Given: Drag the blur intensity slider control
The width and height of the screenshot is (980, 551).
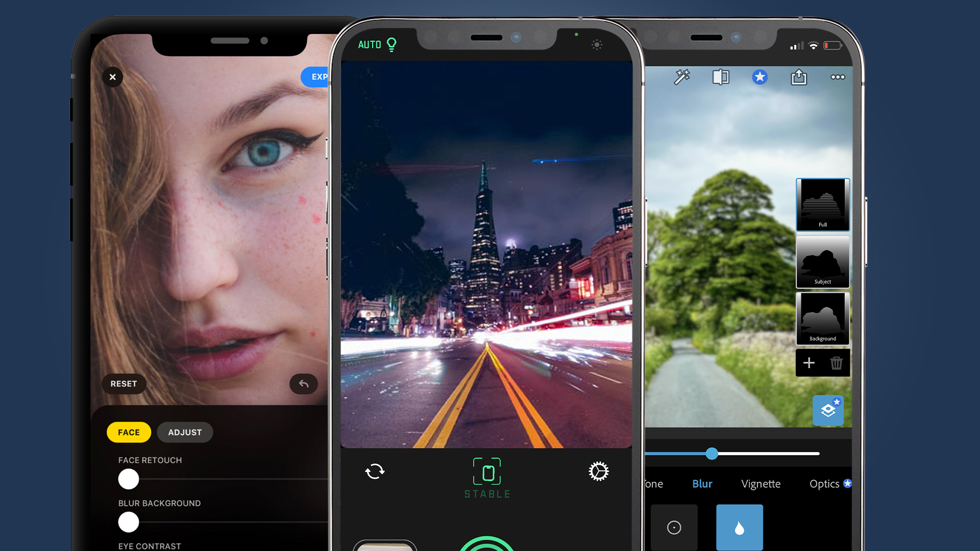Looking at the screenshot, I should tap(712, 454).
